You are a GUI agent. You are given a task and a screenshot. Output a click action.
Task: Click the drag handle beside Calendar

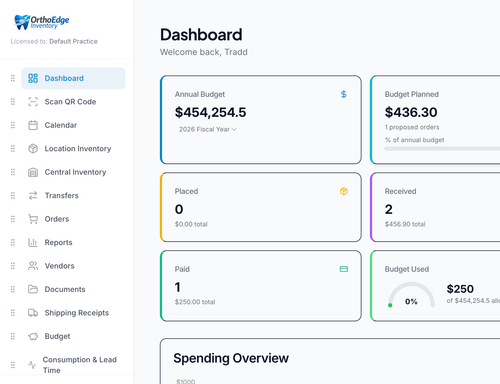click(13, 125)
